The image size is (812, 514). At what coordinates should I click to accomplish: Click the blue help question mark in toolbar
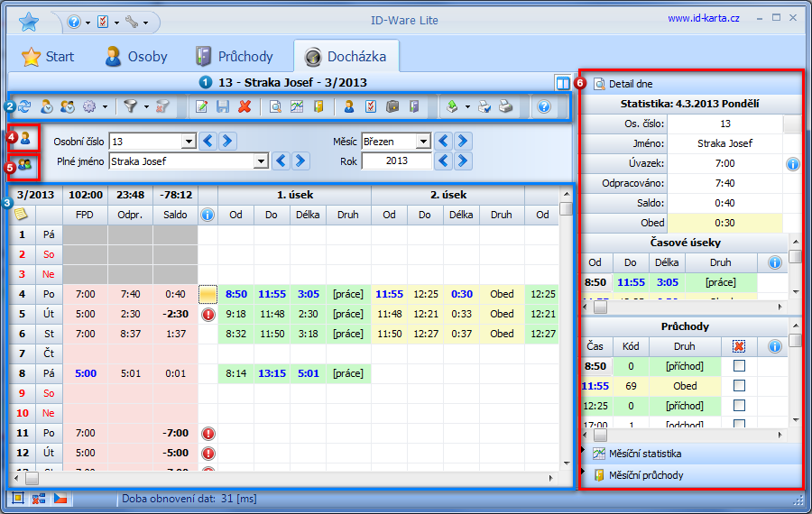coord(544,106)
